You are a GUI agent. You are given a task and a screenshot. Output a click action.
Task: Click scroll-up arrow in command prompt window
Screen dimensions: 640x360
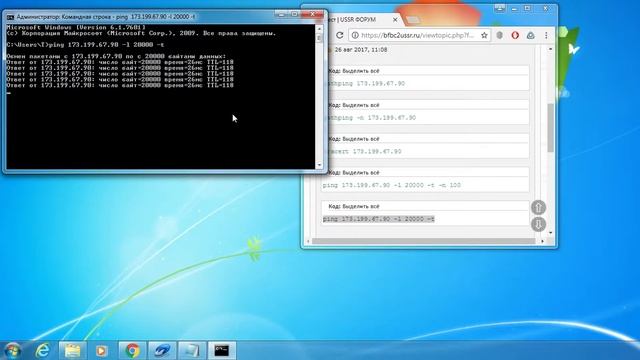point(319,29)
